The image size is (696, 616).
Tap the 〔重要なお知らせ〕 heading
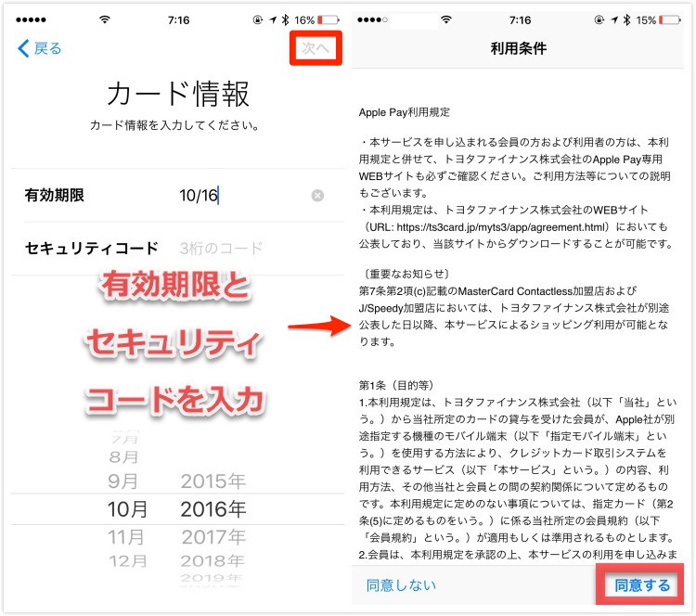coord(406,274)
